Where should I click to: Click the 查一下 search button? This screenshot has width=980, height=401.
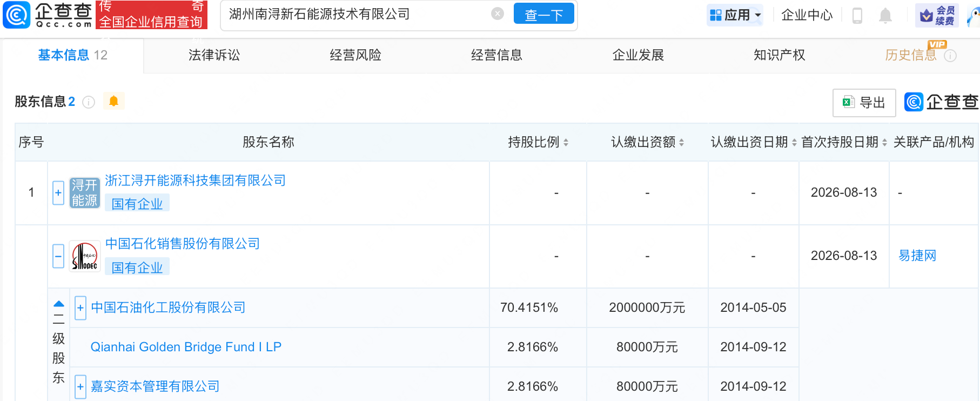pos(544,15)
